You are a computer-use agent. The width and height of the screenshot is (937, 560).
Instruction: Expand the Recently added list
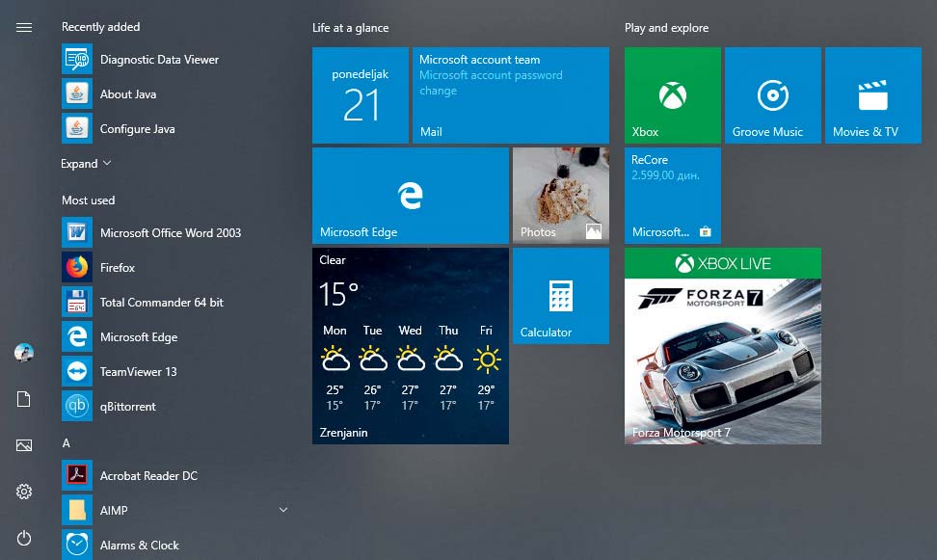(x=86, y=163)
